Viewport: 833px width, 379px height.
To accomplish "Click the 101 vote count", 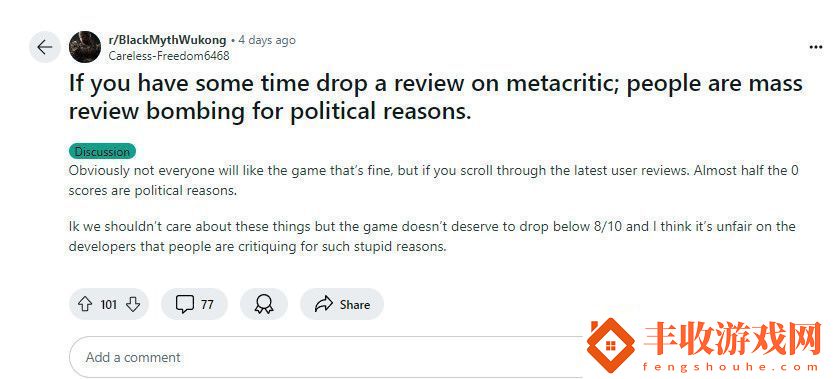I will 108,305.
